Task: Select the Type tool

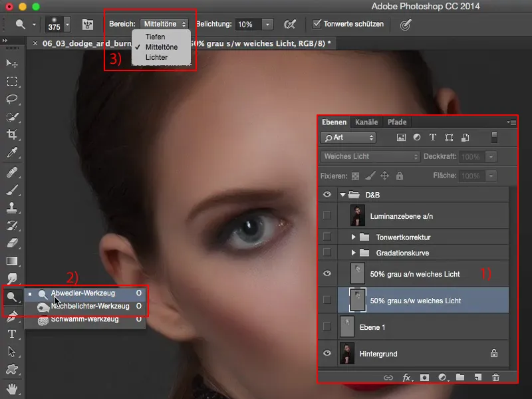Action: tap(12, 333)
